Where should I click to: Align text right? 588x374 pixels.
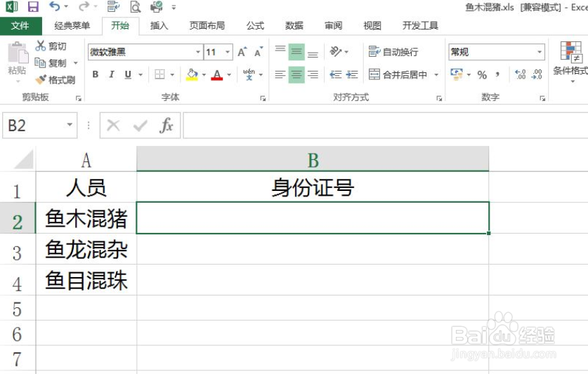point(313,74)
